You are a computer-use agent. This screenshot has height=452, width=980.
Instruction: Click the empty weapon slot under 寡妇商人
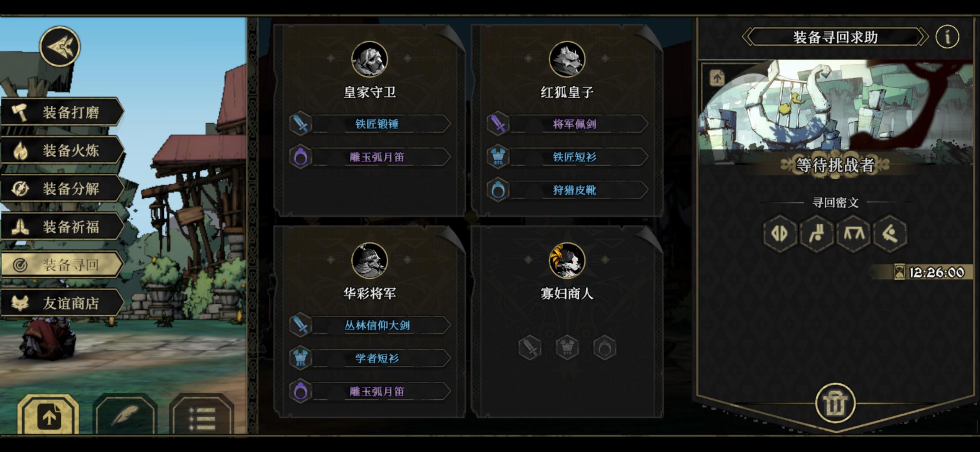pyautogui.click(x=530, y=347)
